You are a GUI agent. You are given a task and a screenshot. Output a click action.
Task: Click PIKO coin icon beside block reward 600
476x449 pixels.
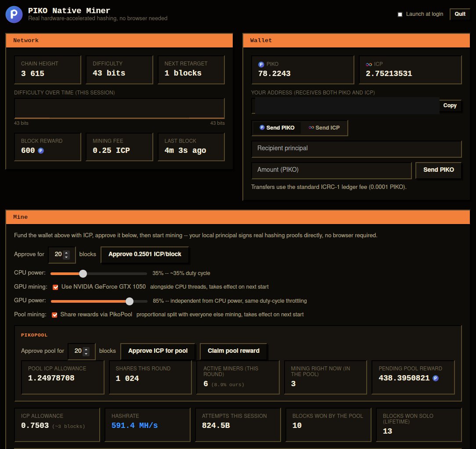[x=41, y=151]
